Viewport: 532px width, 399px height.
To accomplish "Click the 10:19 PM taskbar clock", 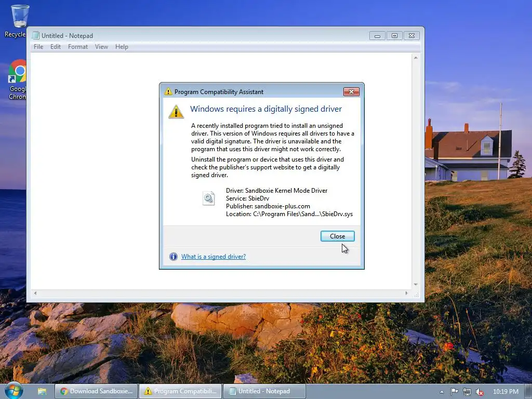I will click(x=506, y=392).
